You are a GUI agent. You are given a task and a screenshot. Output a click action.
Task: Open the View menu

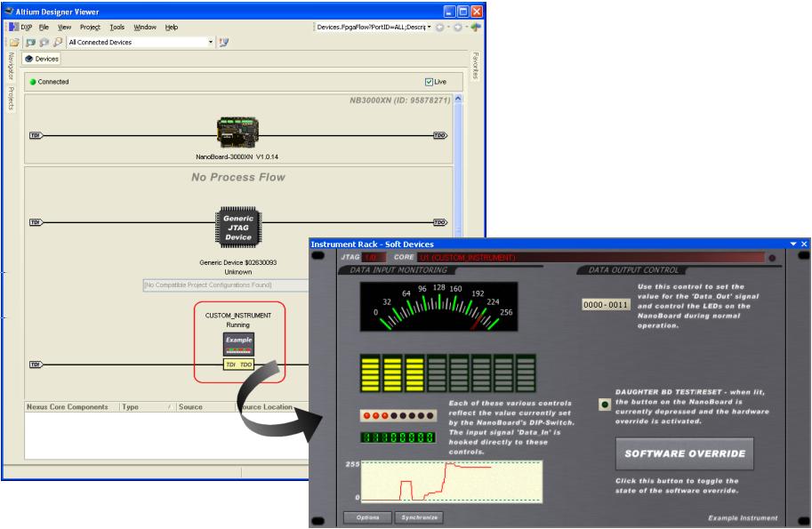[x=64, y=27]
